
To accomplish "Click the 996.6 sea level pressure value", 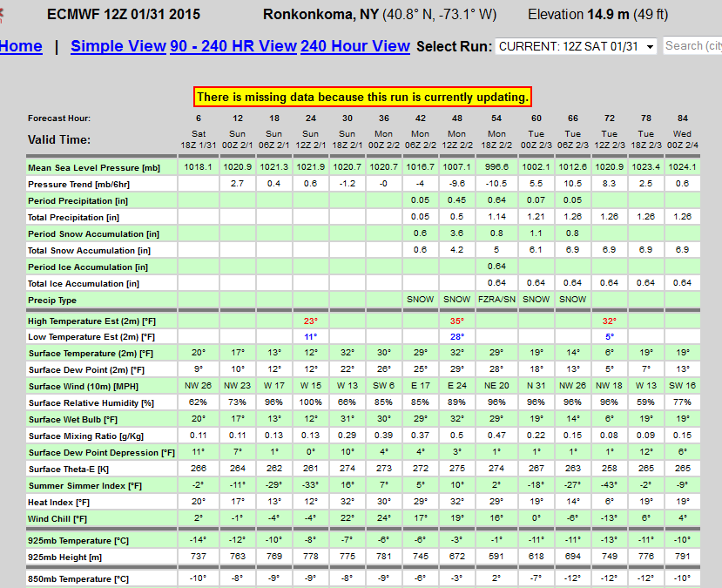I will 496,167.
